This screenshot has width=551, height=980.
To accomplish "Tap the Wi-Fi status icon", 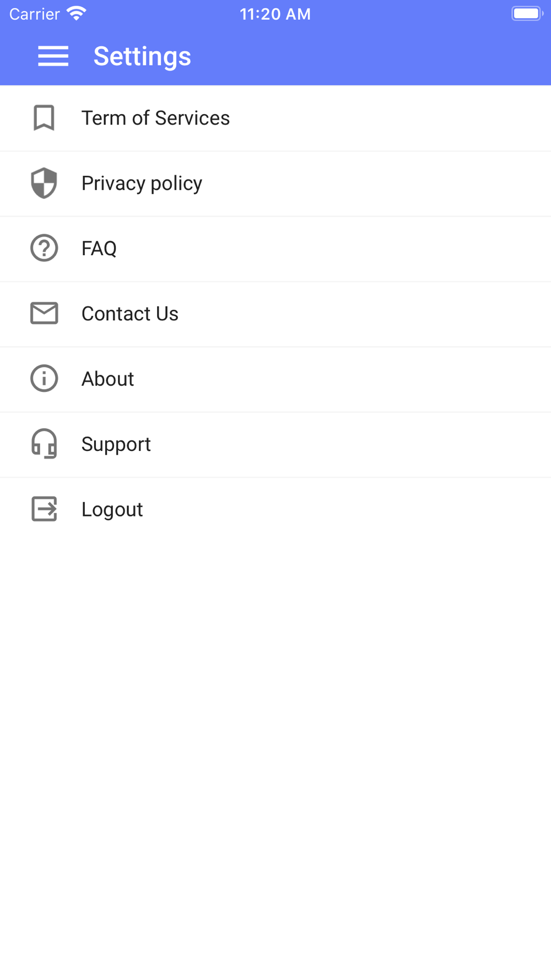I will [77, 14].
